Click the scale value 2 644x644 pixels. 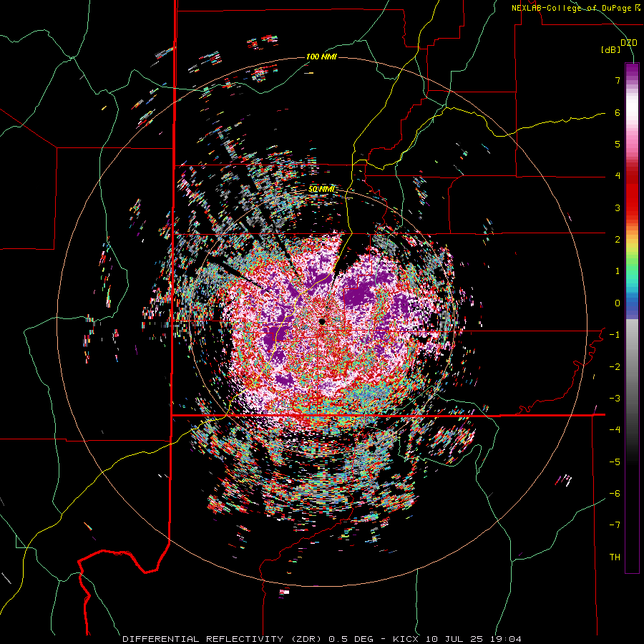pyautogui.click(x=618, y=239)
